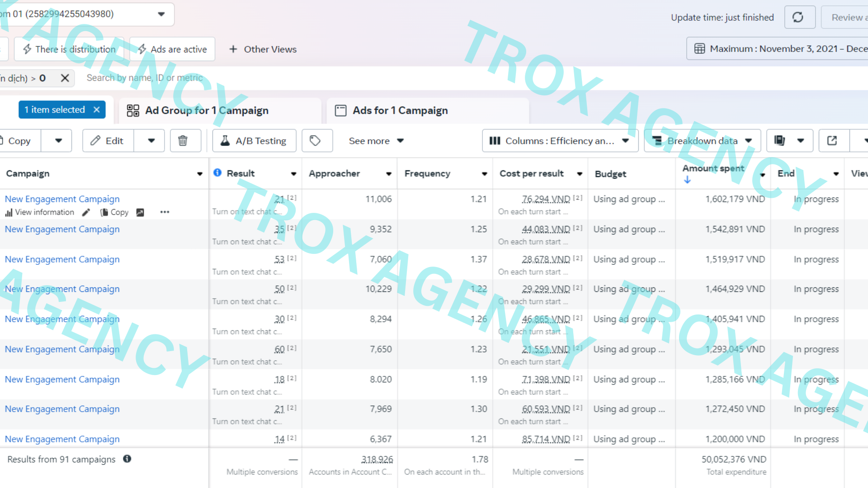
Task: Click the ellipsis more options under first campaign
Action: [x=165, y=212]
